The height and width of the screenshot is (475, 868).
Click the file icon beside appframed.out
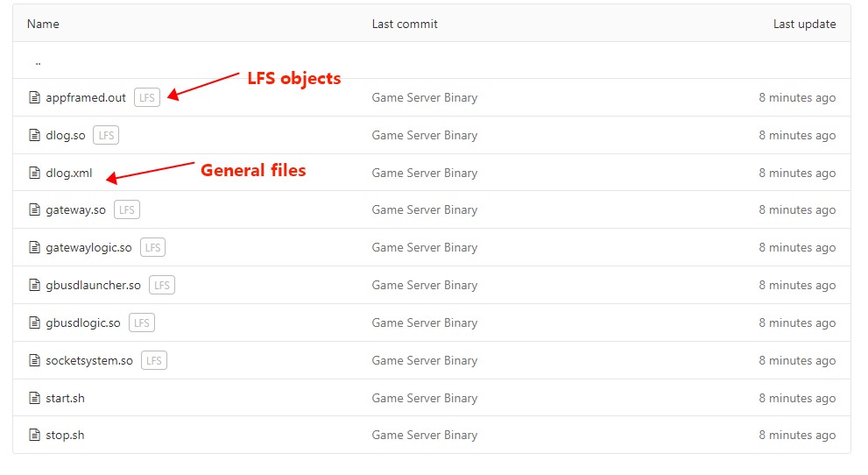tap(35, 98)
